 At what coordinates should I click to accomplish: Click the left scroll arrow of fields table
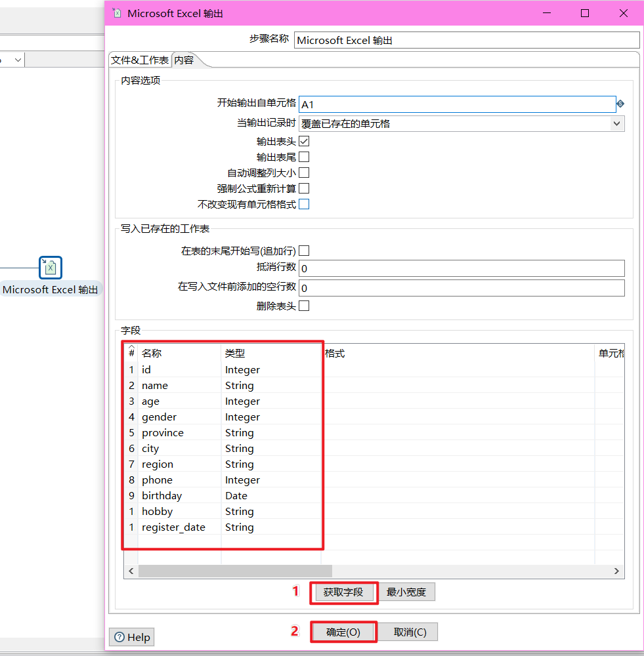131,571
